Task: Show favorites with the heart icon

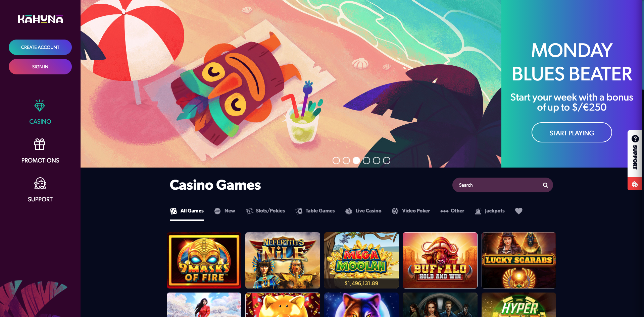Action: pos(519,211)
